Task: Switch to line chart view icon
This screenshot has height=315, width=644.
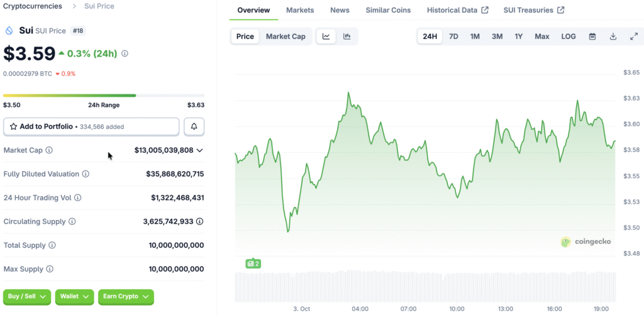Action: pyautogui.click(x=326, y=36)
